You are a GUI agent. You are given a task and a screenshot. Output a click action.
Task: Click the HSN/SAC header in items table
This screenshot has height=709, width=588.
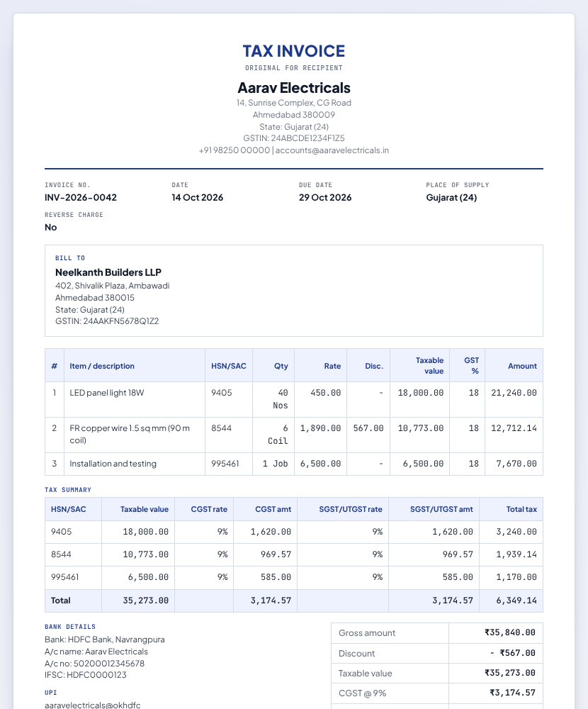(x=229, y=366)
